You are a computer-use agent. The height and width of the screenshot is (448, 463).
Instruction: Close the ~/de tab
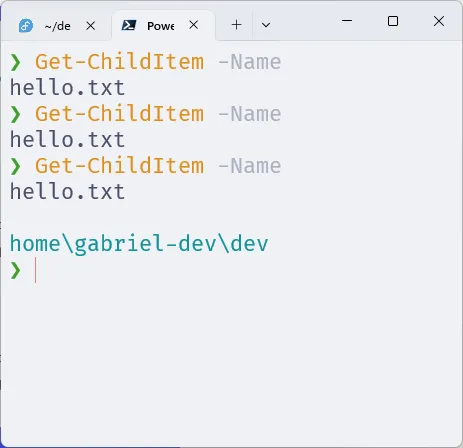pos(91,26)
